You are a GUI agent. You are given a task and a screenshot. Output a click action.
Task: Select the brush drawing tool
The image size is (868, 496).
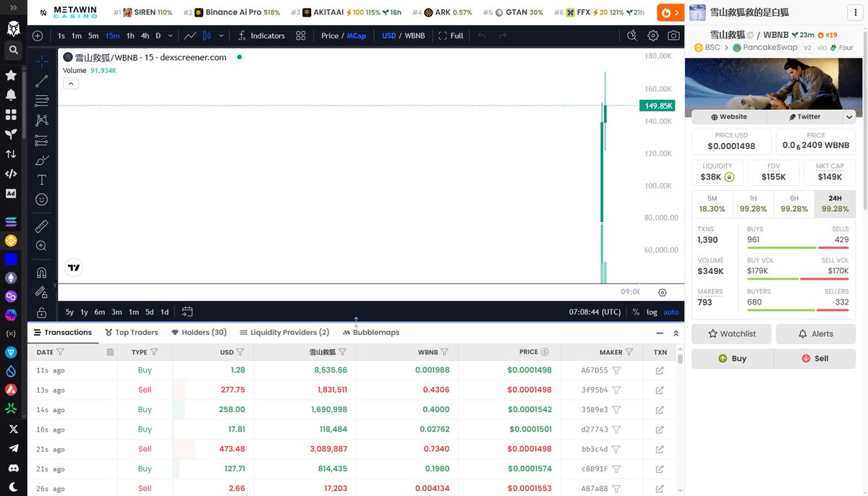tap(42, 160)
